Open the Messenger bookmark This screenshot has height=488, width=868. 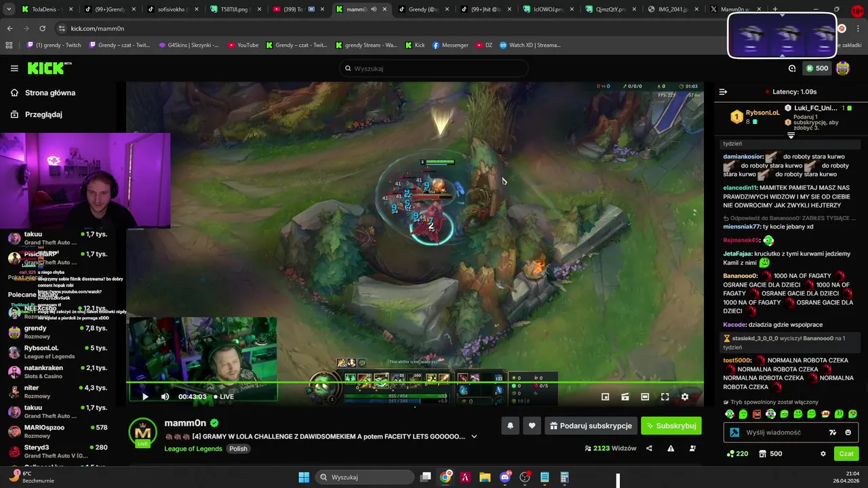[x=450, y=45]
